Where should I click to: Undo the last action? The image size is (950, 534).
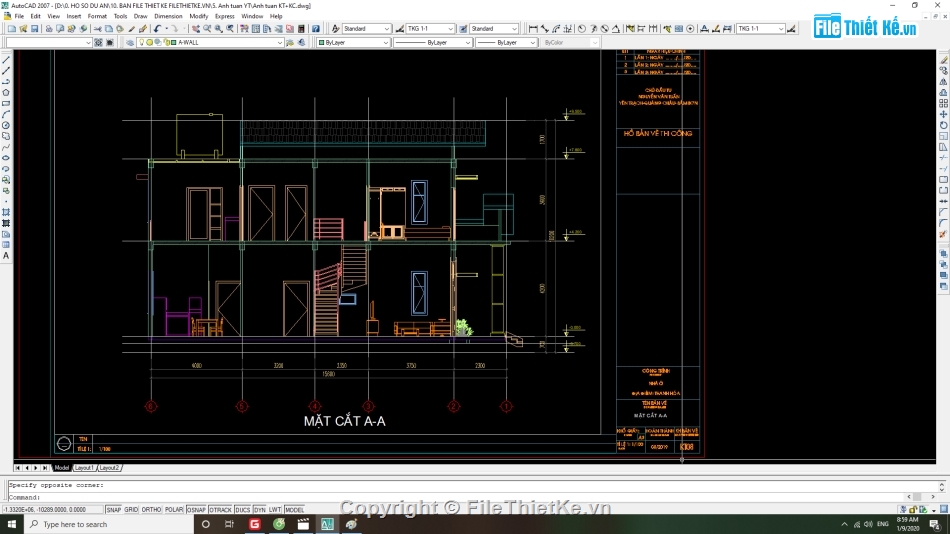[x=158, y=28]
